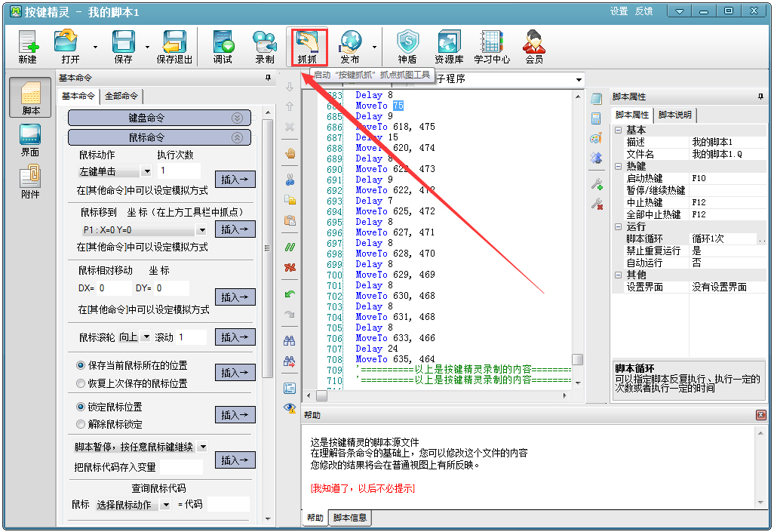
Task: Click the wrench with red cross icon
Action: (597, 204)
